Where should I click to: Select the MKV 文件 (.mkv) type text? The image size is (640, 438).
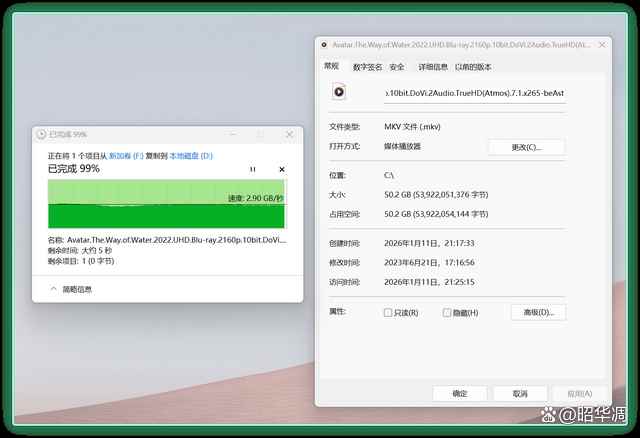(412, 127)
